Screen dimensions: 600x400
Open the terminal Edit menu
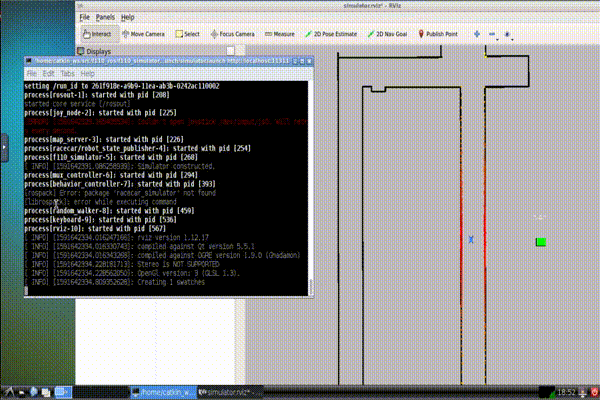(x=48, y=73)
